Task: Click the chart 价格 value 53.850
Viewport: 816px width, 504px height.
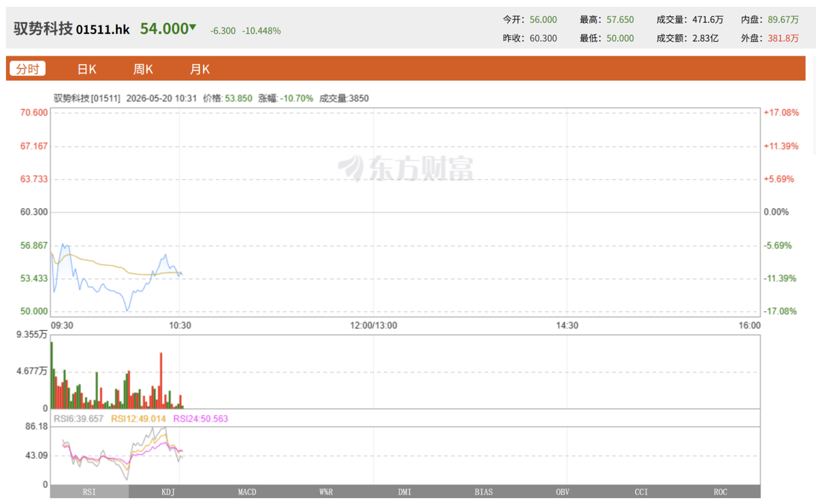Action: pyautogui.click(x=239, y=98)
